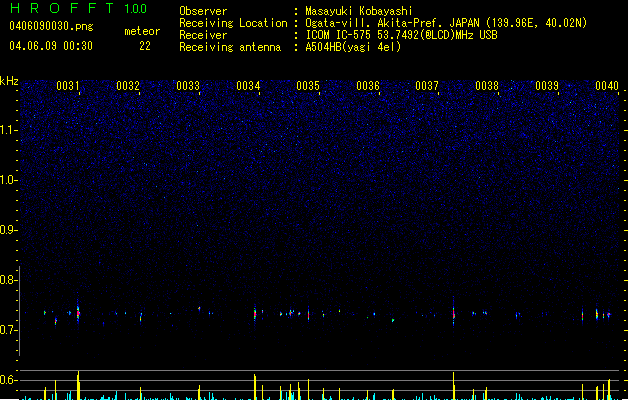Click the 0033 time marker
Screen dimensions: 629x400
click(188, 86)
